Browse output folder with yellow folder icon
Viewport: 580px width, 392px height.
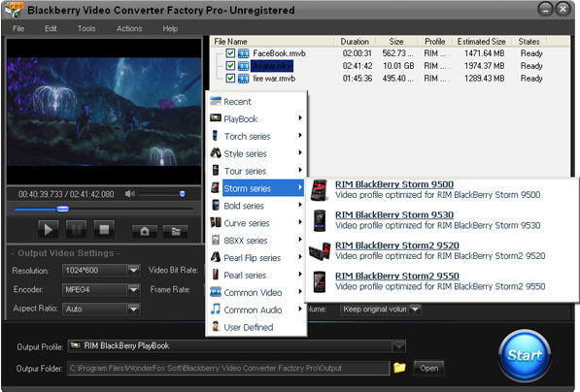pos(399,368)
